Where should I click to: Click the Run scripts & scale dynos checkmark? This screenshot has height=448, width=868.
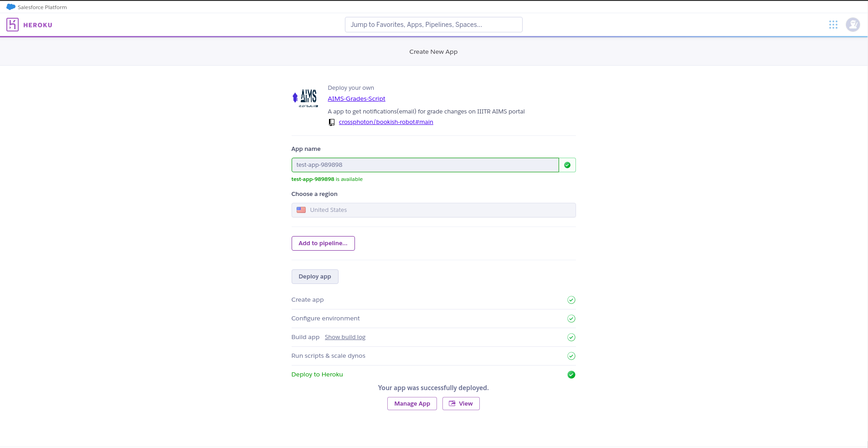click(x=571, y=356)
